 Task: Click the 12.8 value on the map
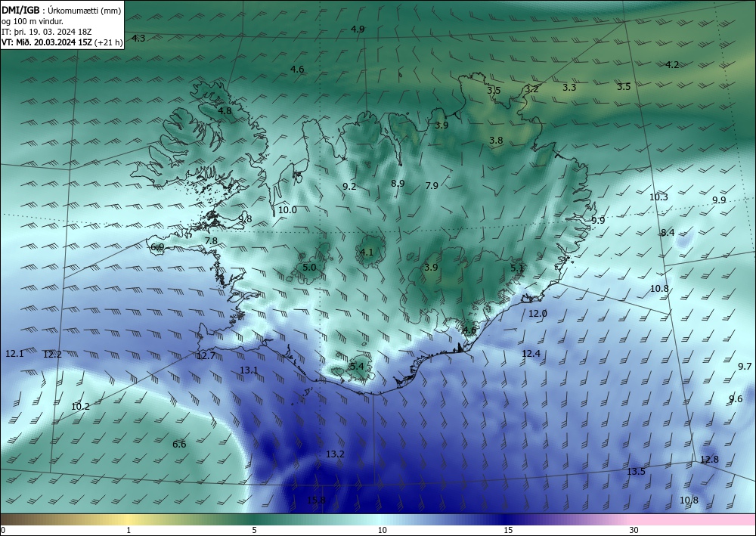pyautogui.click(x=709, y=459)
